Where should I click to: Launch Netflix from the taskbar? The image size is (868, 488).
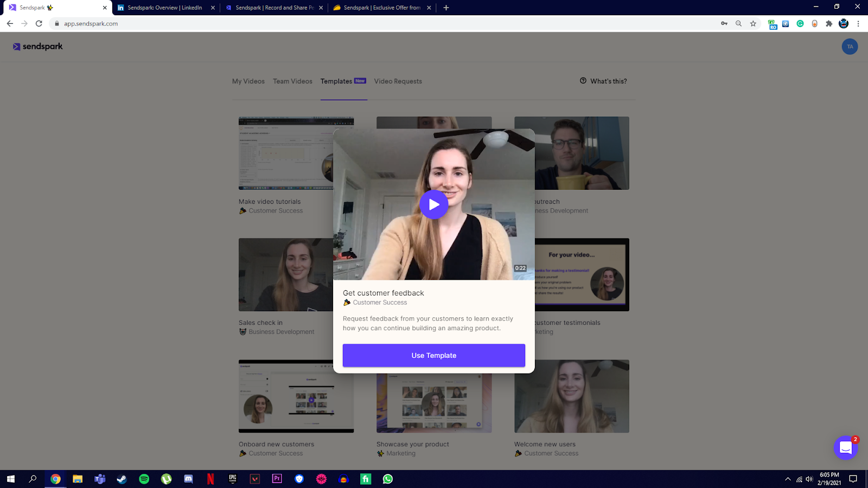click(x=210, y=479)
